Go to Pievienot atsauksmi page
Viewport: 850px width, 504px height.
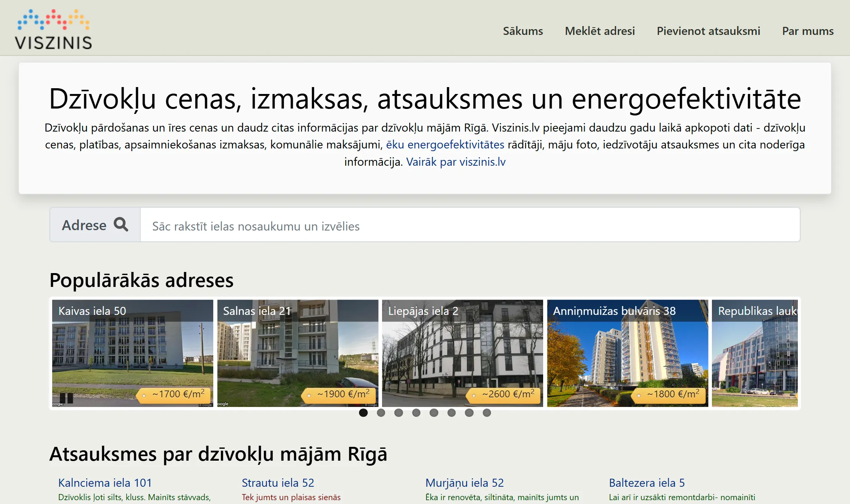708,31
